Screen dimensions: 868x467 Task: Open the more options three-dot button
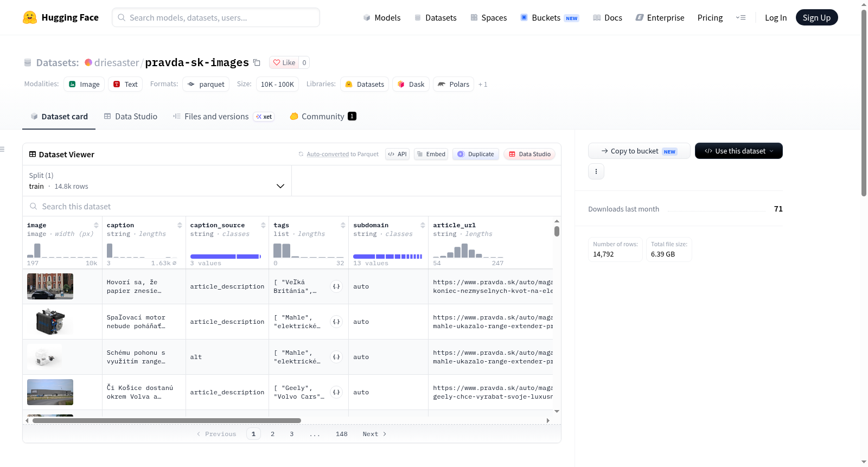[x=596, y=171]
